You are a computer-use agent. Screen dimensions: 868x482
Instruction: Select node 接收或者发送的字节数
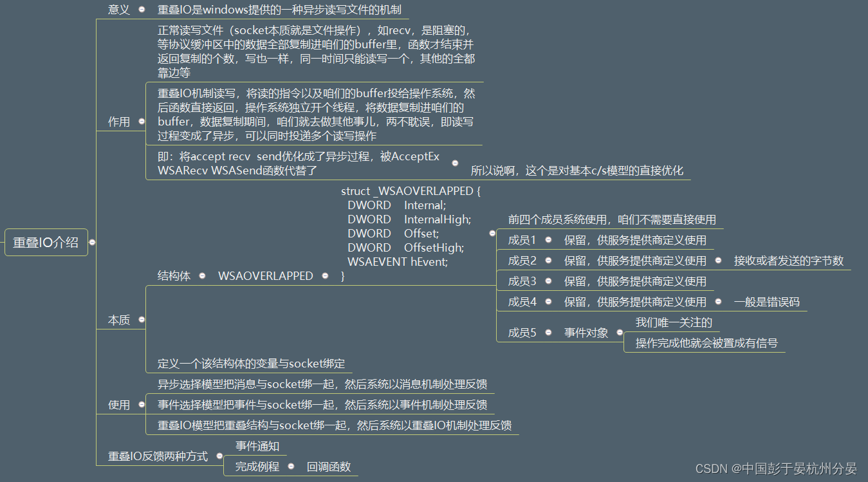(789, 261)
